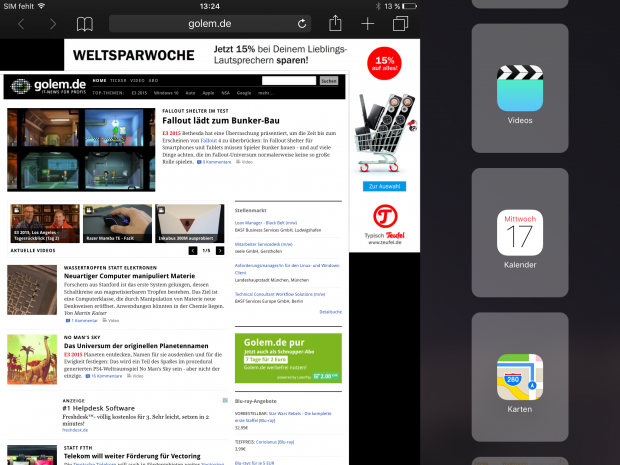The width and height of the screenshot is (620, 465).
Task: Click the golem.de logo
Action: click(48, 86)
